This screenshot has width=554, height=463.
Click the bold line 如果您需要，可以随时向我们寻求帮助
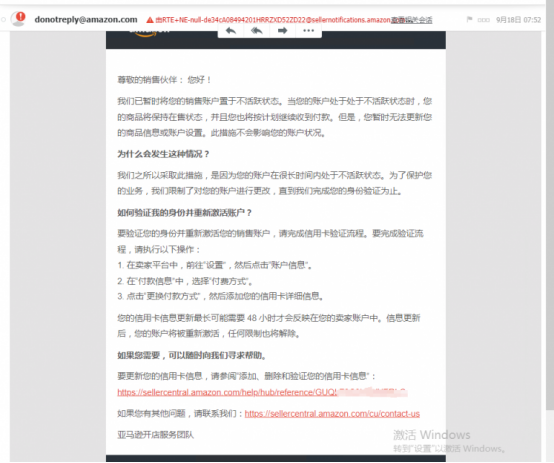click(192, 355)
